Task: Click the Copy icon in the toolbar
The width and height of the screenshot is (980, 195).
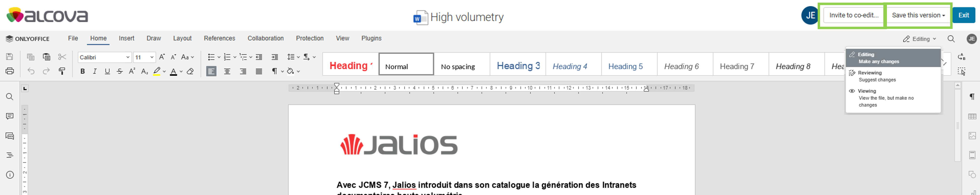Action: click(x=31, y=57)
